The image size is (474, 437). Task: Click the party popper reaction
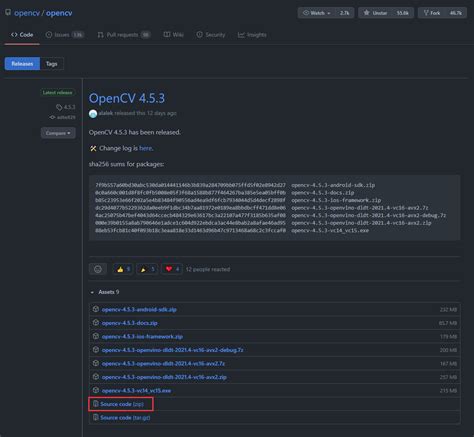[x=147, y=269]
